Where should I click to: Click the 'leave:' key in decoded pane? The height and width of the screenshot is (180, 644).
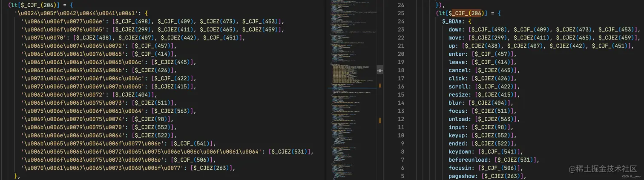(458, 62)
